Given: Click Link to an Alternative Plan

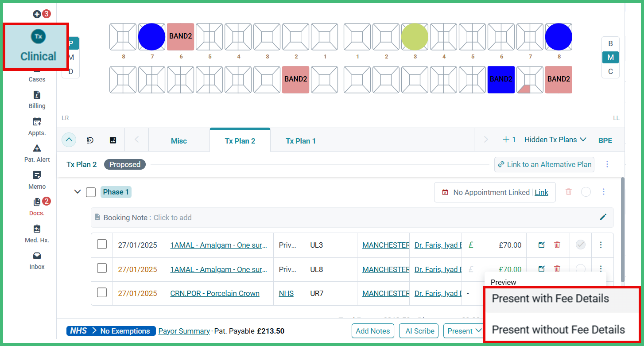Looking at the screenshot, I should coord(544,164).
